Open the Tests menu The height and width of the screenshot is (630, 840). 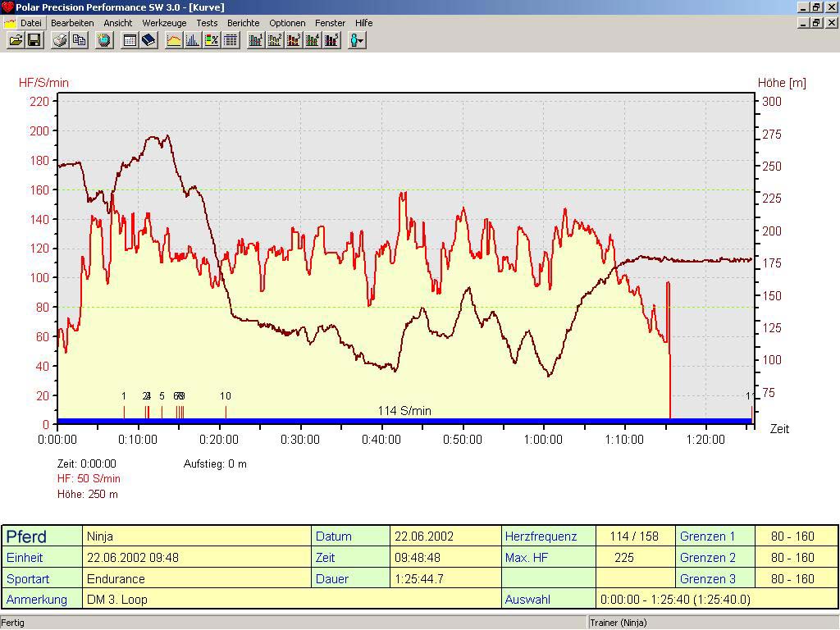click(x=207, y=23)
